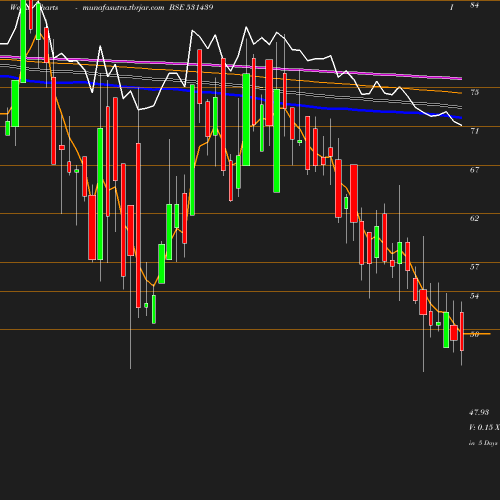Viewport: 500px width, 500px height.
Task: Click the price label 75
Action: (x=474, y=92)
